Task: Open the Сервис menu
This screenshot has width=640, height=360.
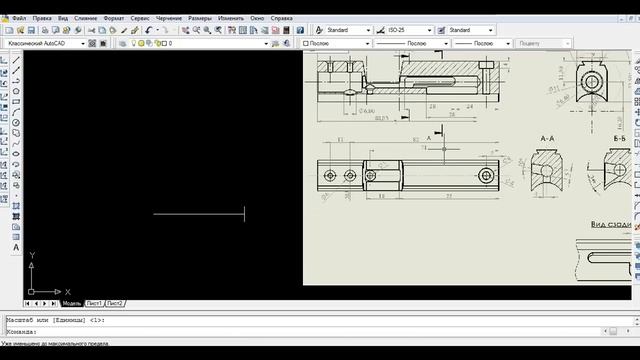Action: coord(140,18)
